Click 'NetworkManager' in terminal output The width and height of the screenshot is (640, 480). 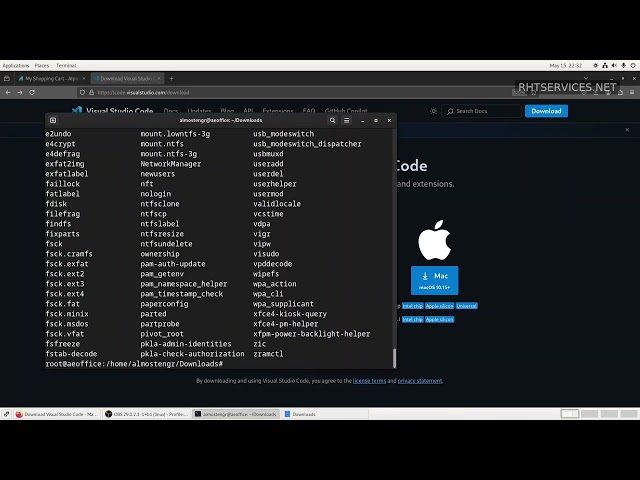171,164
